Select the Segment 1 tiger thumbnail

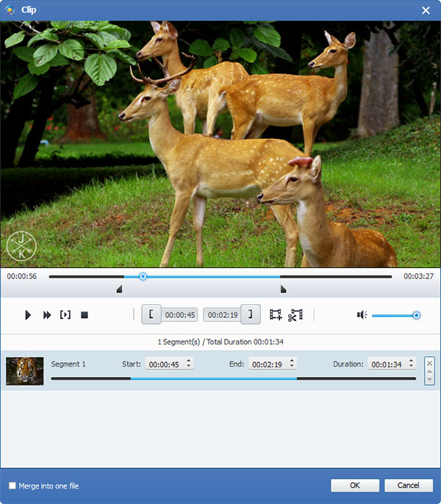[25, 371]
